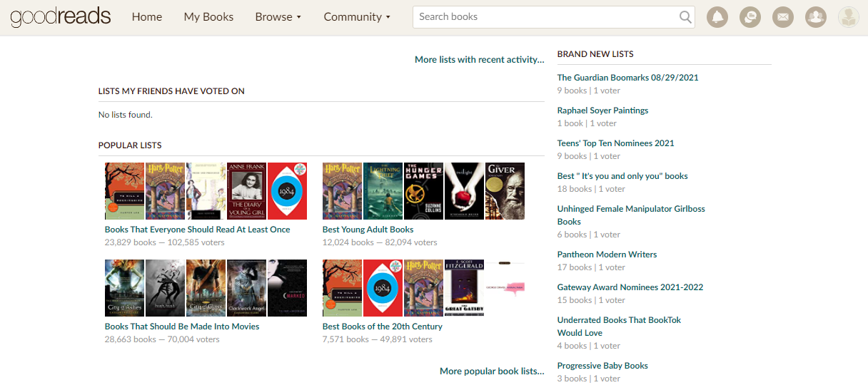Click the City of Glass book cover
The height and width of the screenshot is (390, 868).
coord(206,288)
